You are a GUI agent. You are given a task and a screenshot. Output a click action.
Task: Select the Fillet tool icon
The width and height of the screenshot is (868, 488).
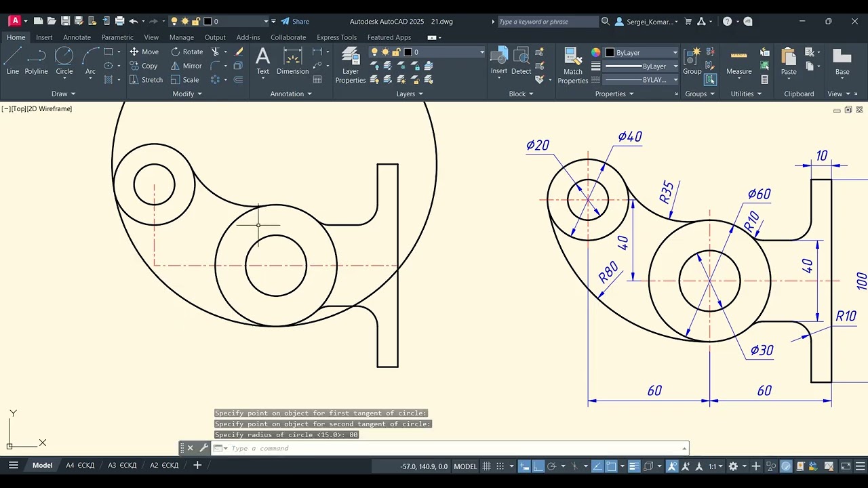[216, 66]
